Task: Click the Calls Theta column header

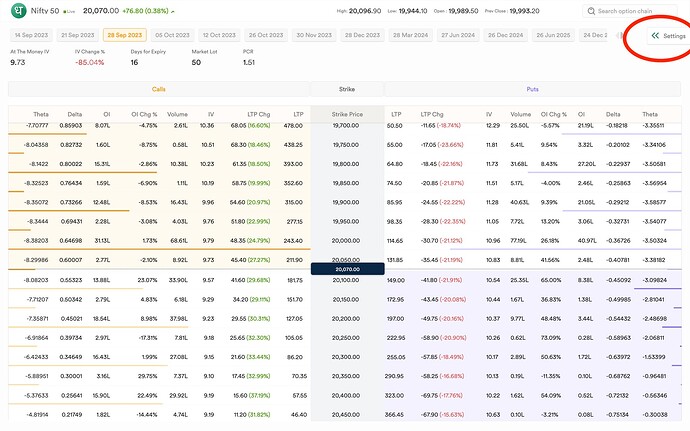Action: coord(41,114)
